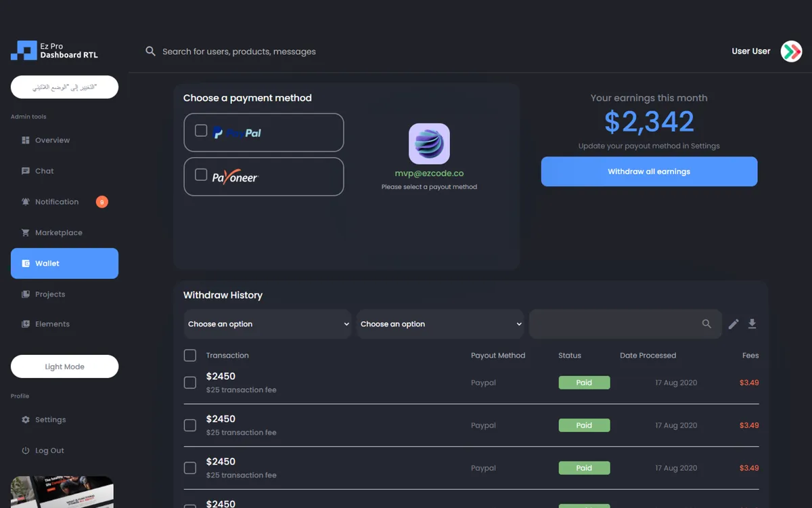
Task: Click the pencil edit icon in Withdraw History
Action: point(734,324)
